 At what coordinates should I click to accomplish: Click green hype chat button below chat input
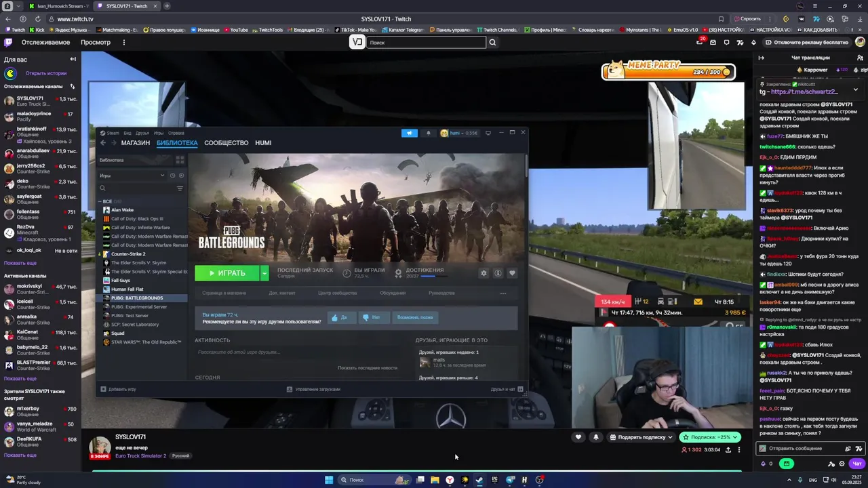point(787,464)
